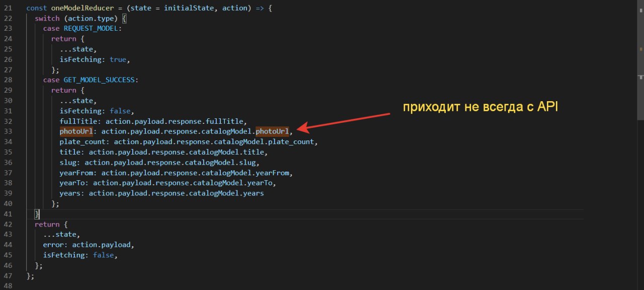Image resolution: width=644 pixels, height=290 pixels.
Task: Click line number 28 in the gutter
Action: [8, 80]
